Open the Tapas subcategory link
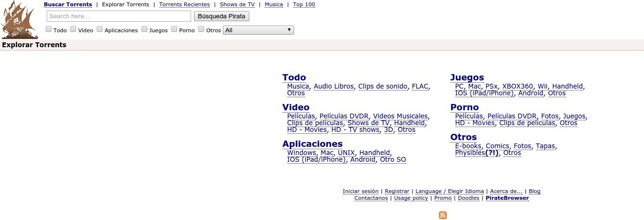Screen dimensions: 644x220 tap(546, 146)
